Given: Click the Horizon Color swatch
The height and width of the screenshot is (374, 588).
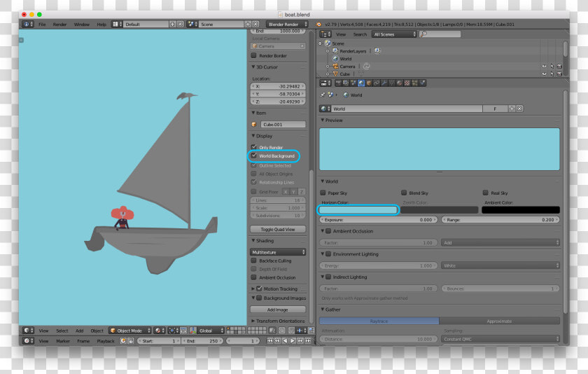Looking at the screenshot, I should pyautogui.click(x=358, y=210).
